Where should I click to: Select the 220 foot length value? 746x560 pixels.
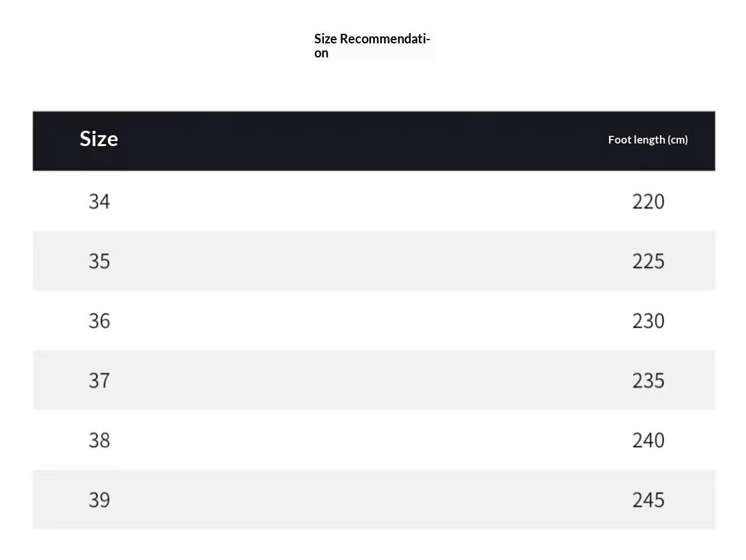(648, 202)
